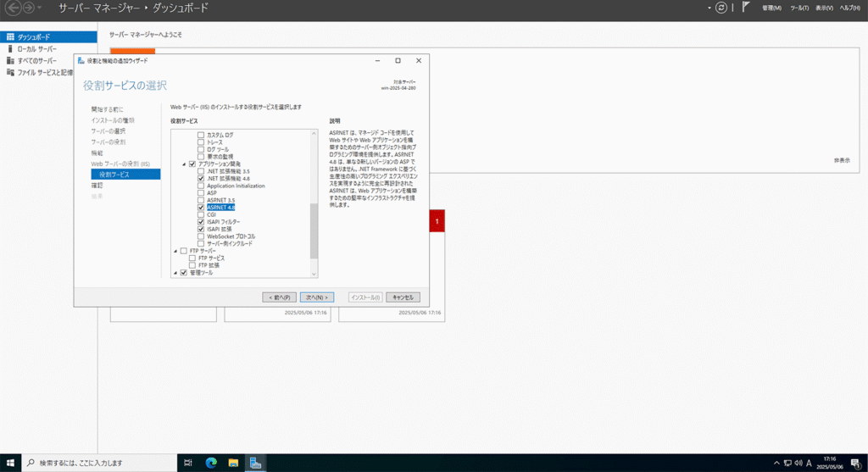Click role services list scrollbar thumb

[314, 230]
